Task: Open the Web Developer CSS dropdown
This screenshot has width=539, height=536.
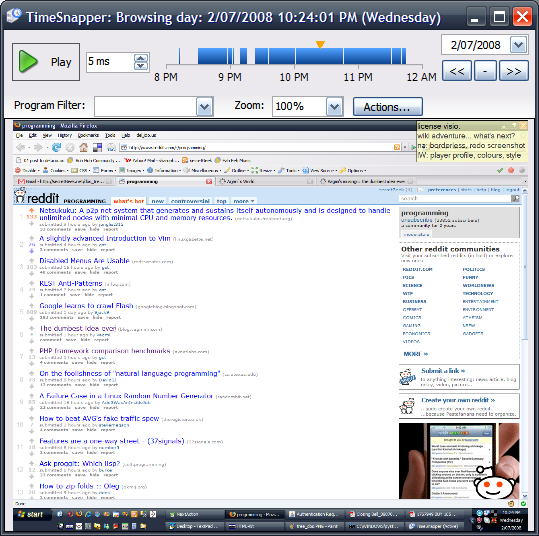Action: tap(80, 170)
